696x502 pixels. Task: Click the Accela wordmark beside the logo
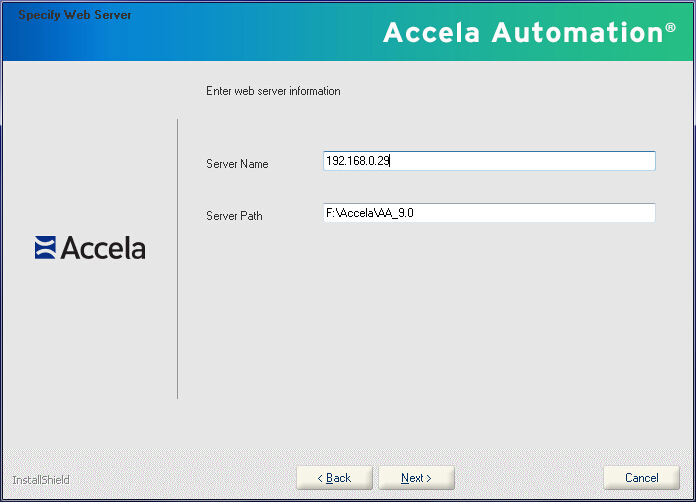(103, 248)
